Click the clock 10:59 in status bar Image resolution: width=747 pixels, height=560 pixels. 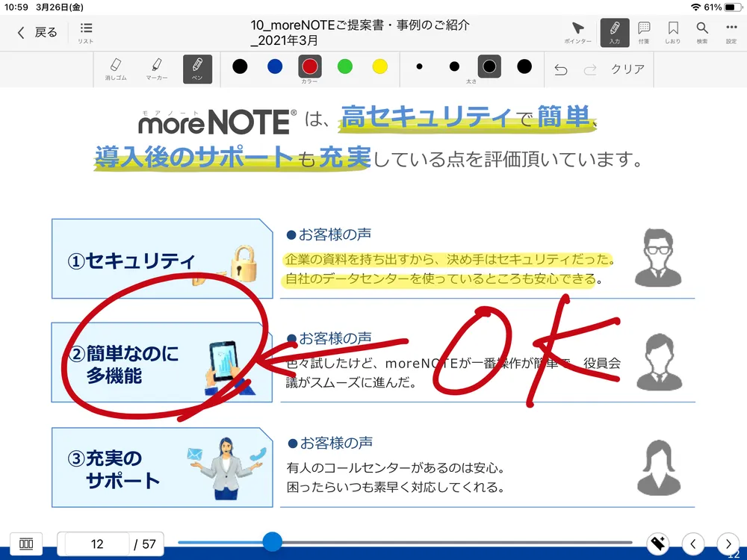[16, 7]
